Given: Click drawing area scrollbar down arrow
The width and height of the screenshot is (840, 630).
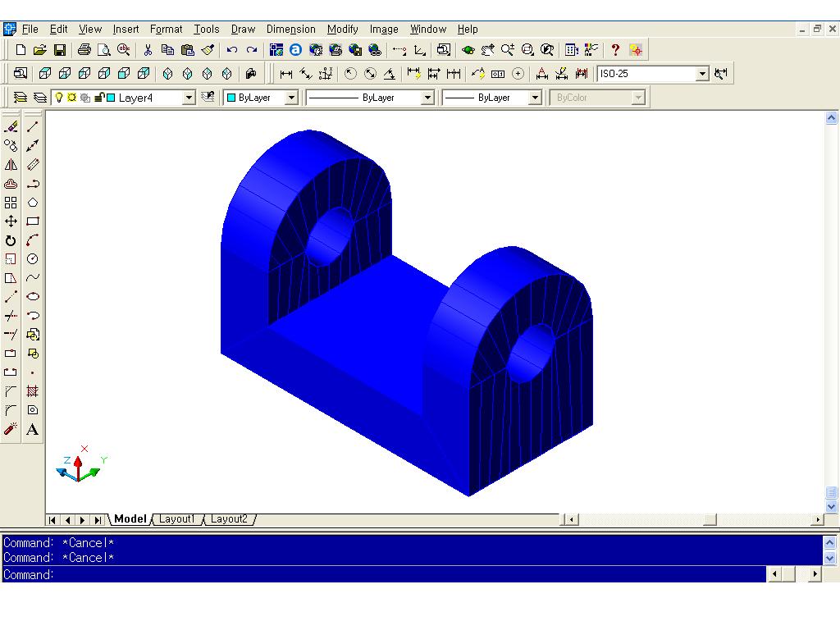Looking at the screenshot, I should point(832,506).
